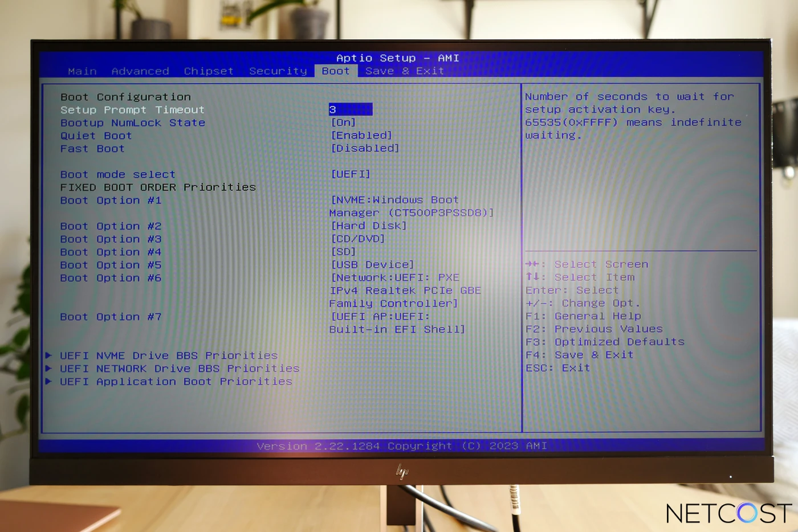Image resolution: width=798 pixels, height=532 pixels.
Task: Click the F2: Previous Values hint
Action: click(x=594, y=329)
